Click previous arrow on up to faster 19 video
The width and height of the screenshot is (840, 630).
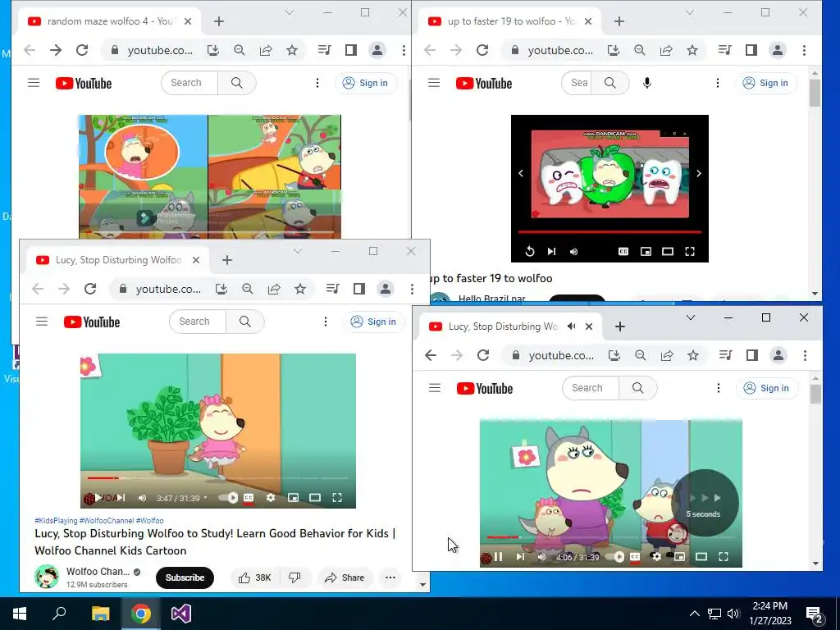pyautogui.click(x=521, y=174)
